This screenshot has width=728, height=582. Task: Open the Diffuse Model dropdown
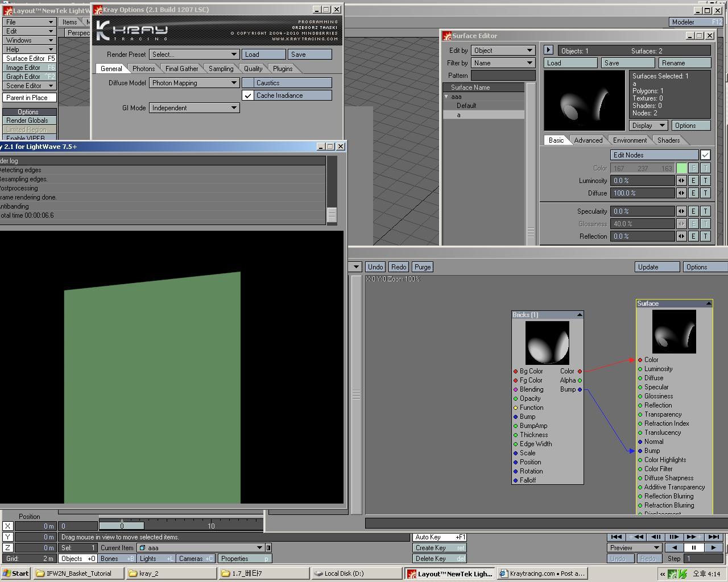click(x=194, y=83)
